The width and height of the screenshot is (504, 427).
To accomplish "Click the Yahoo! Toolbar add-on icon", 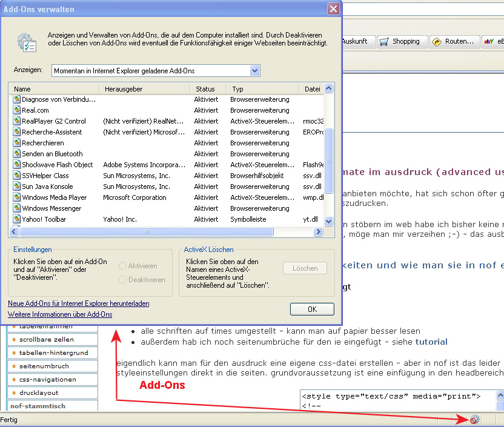I will [17, 219].
